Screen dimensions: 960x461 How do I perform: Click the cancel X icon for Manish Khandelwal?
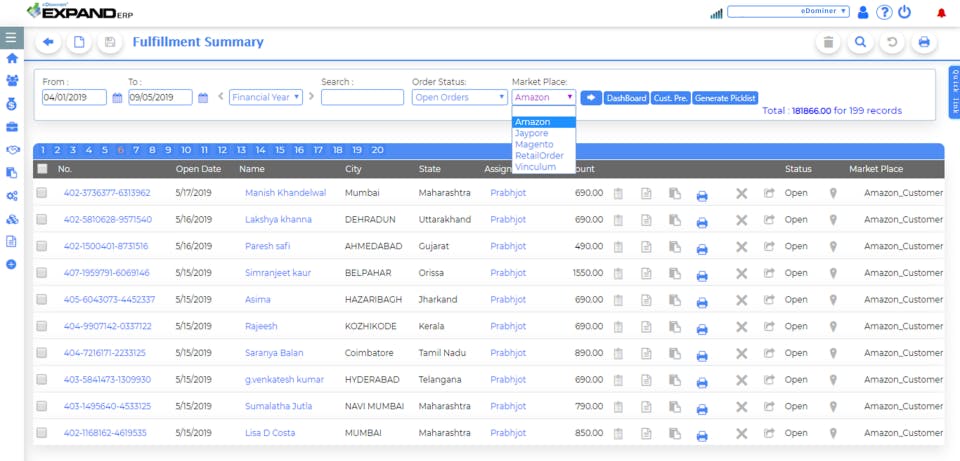(741, 193)
